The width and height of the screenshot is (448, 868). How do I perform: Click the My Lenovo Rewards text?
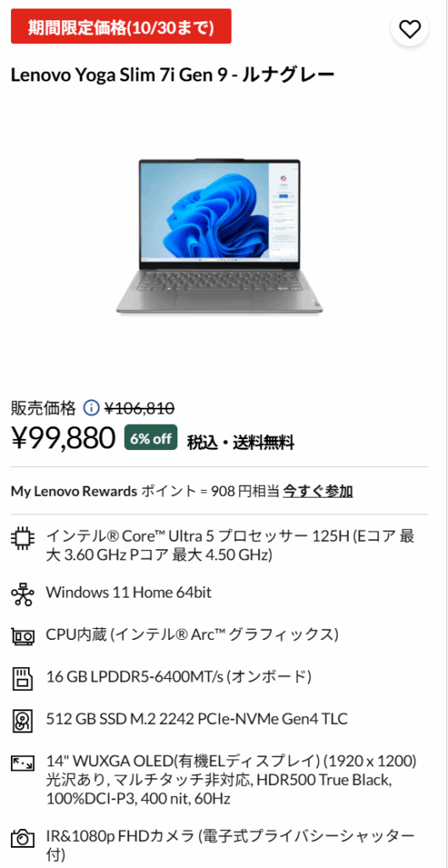point(74,491)
